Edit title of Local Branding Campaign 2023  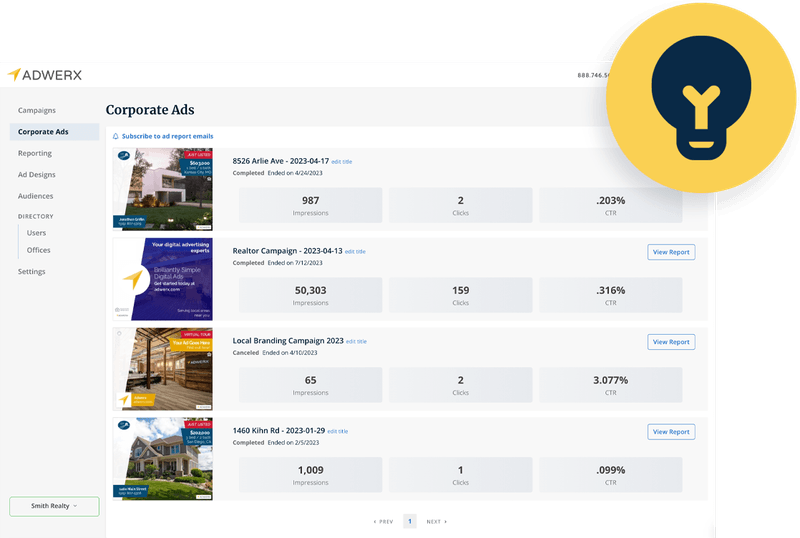(x=356, y=341)
